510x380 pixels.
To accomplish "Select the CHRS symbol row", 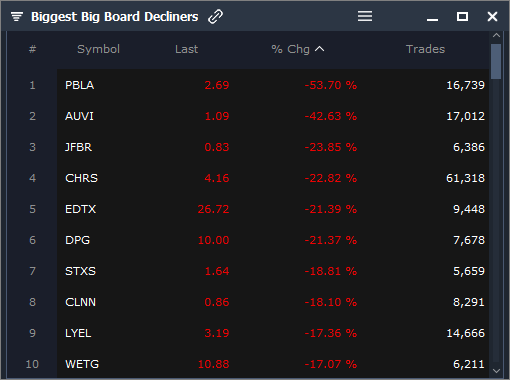I will point(273,178).
